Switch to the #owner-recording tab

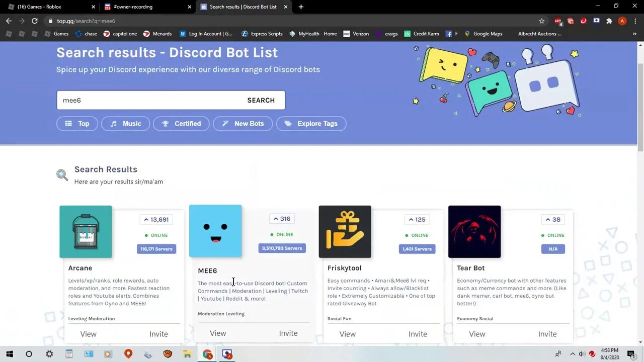click(x=147, y=7)
